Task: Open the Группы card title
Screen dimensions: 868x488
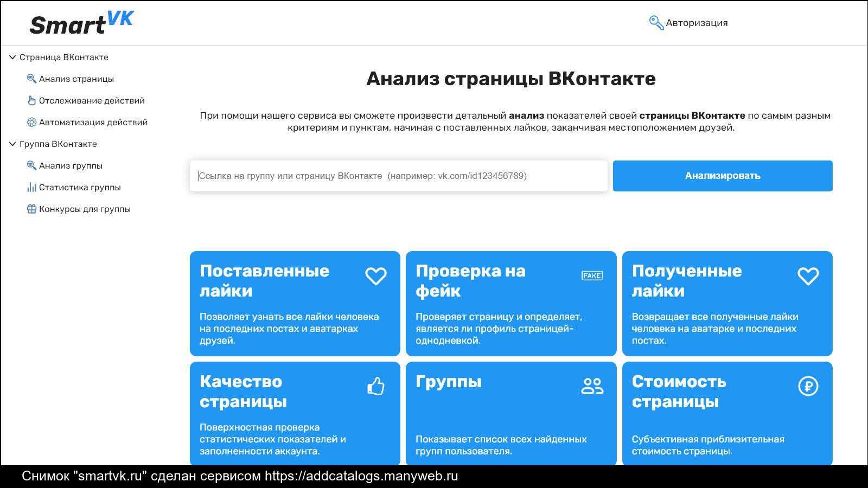Action: [x=449, y=382]
